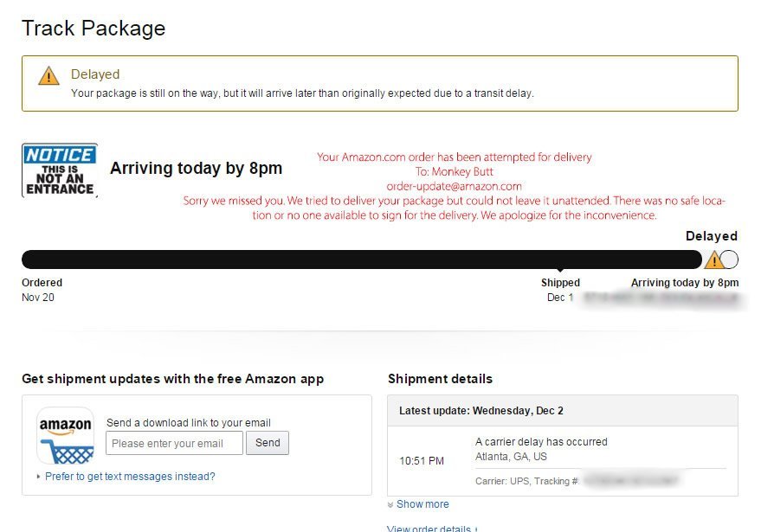
Task: Click red 'order-update@amazon.com' text
Action: pyautogui.click(x=455, y=186)
